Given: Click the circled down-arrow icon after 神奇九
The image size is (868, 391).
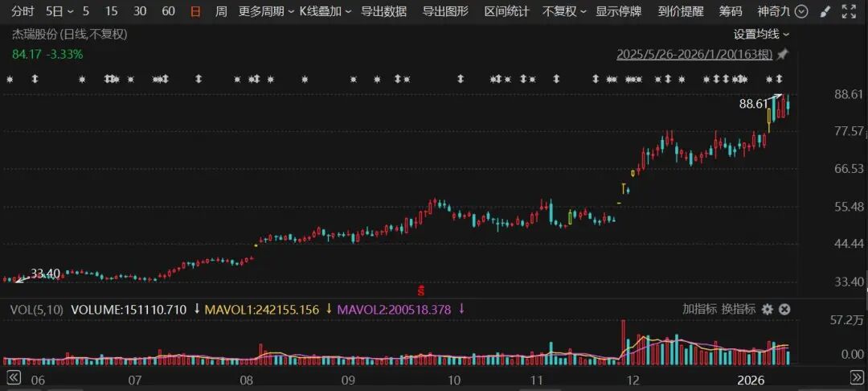Looking at the screenshot, I should [x=800, y=11].
